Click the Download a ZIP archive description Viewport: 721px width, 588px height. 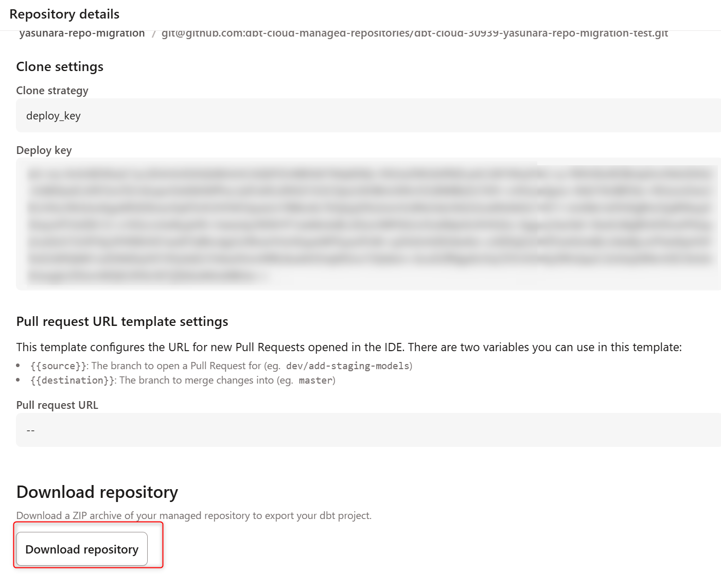[x=194, y=515]
